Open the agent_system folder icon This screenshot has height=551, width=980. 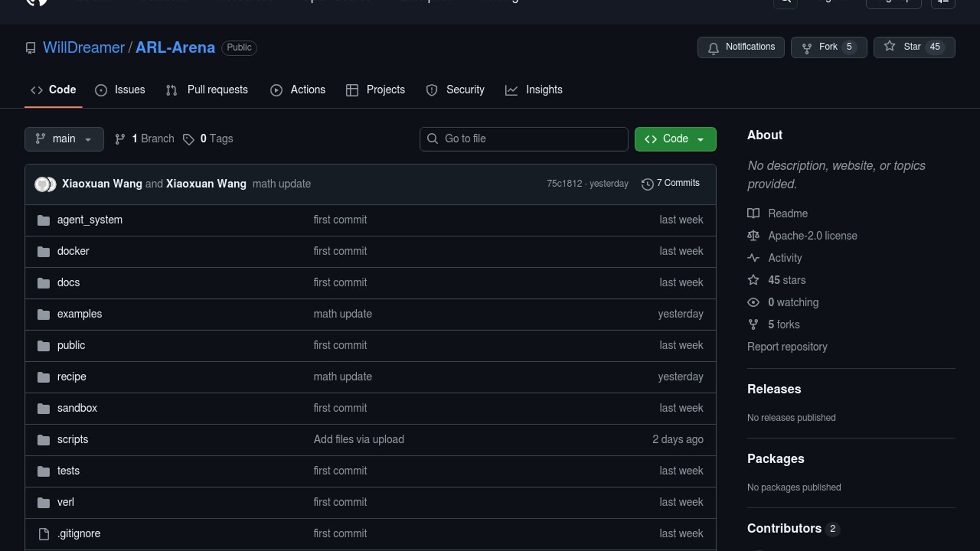[x=44, y=220]
